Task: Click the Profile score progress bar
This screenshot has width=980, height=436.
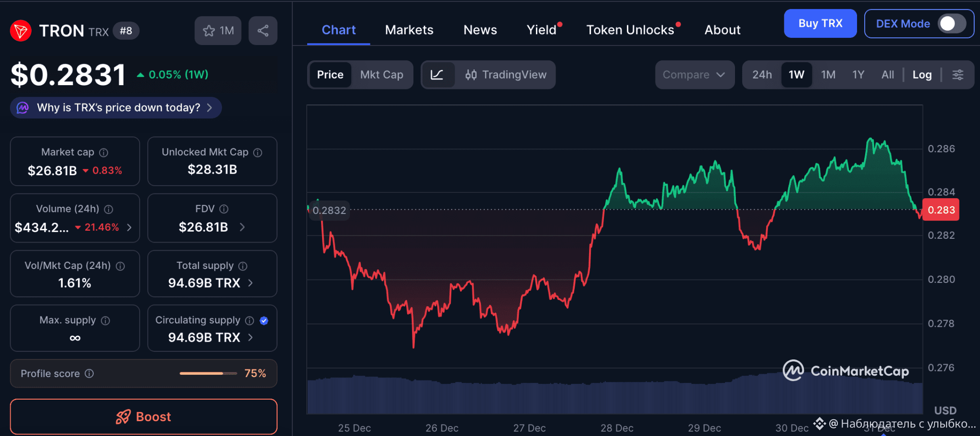Action: [208, 373]
